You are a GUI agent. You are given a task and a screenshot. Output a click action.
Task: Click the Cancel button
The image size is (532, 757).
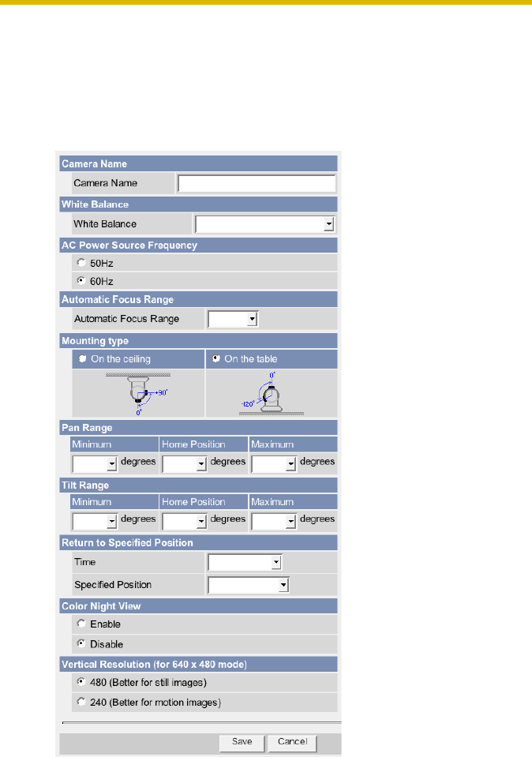(293, 742)
